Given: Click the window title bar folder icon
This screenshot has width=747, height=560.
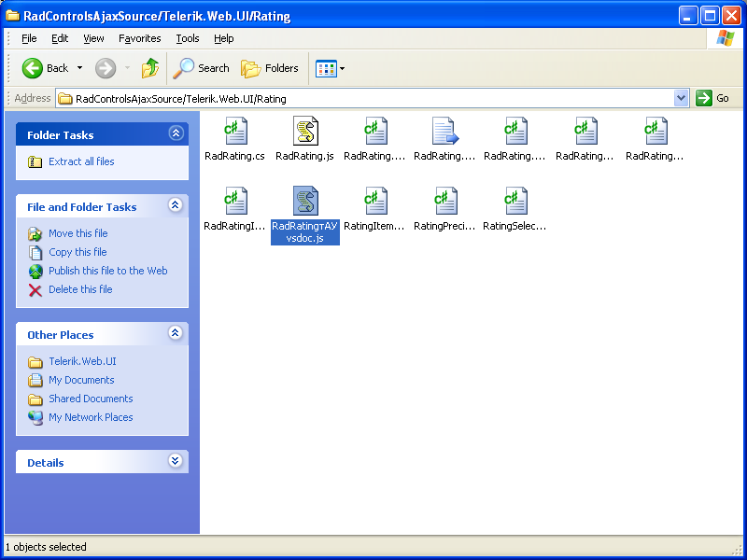Looking at the screenshot, I should (x=12, y=16).
